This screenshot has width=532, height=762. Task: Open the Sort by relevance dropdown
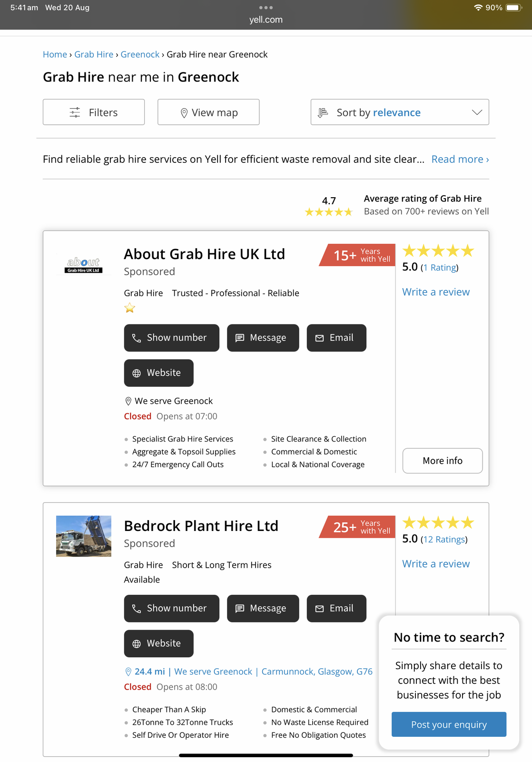tap(399, 112)
